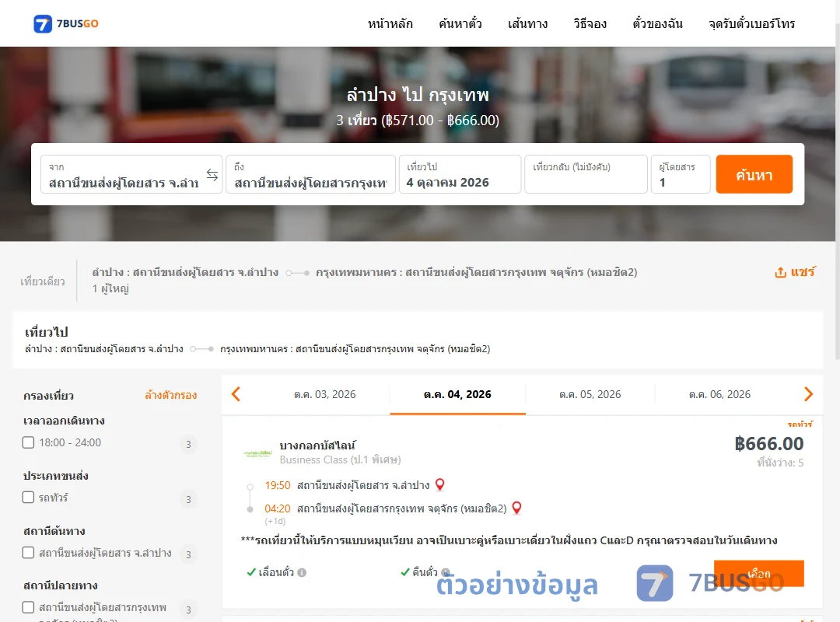Viewport: 840px width, 622px height.
Task: Click the 1 ผู้ใหญ่ passenger summary
Action: (x=110, y=288)
